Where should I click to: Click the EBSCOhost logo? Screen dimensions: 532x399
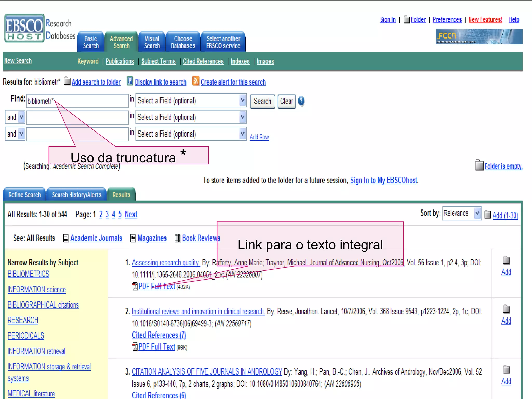pyautogui.click(x=24, y=28)
